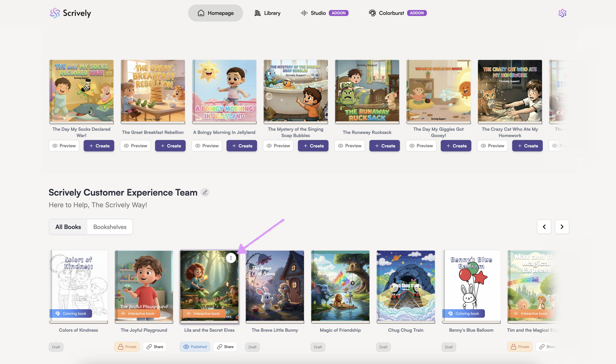
Task: Switch to the Bookshelves tab
Action: pos(110,227)
